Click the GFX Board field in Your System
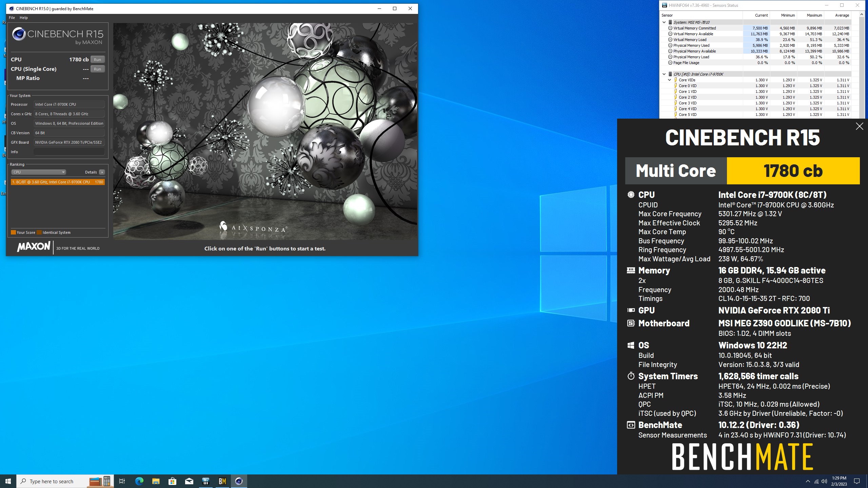 point(69,142)
